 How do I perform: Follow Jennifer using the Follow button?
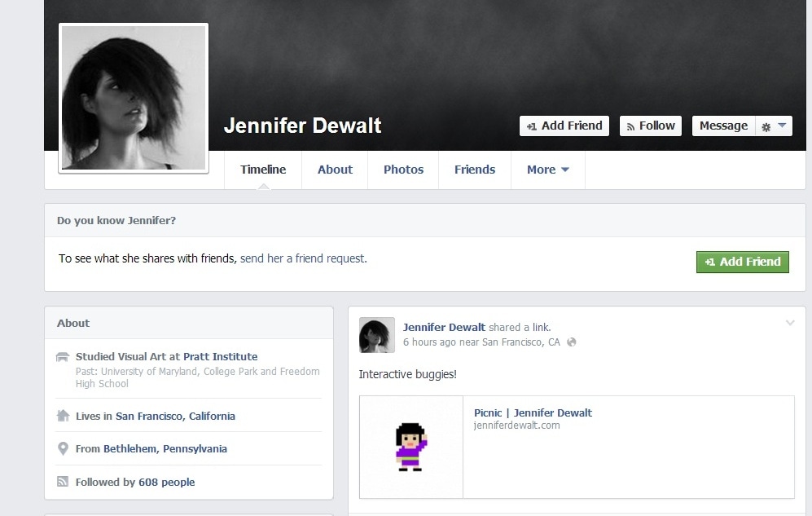point(650,126)
